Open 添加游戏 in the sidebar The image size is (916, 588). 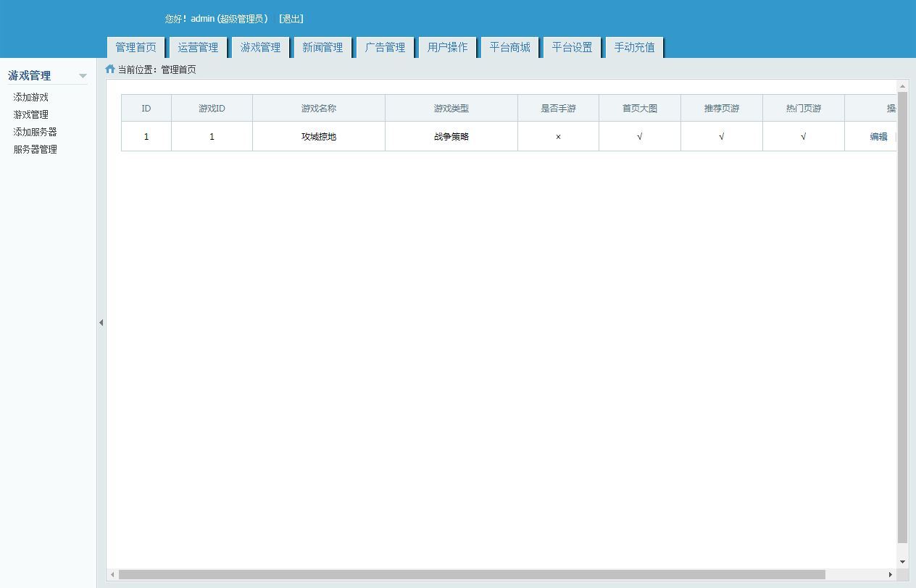click(x=30, y=97)
